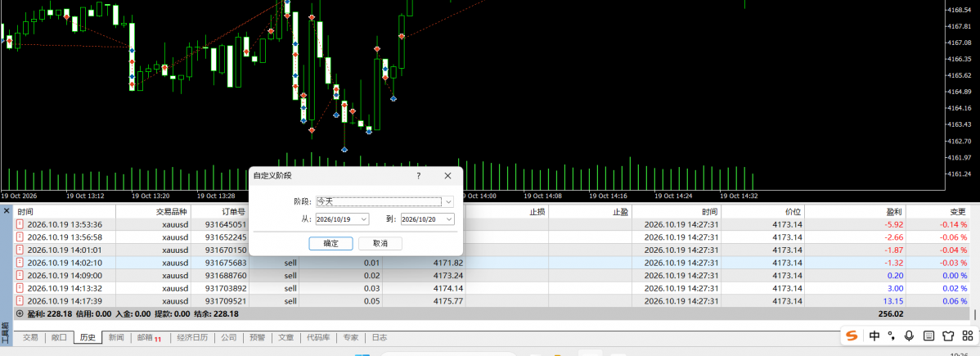Click the order icon in the 931703892 row
Screen dimensions: 980x356
click(x=20, y=288)
